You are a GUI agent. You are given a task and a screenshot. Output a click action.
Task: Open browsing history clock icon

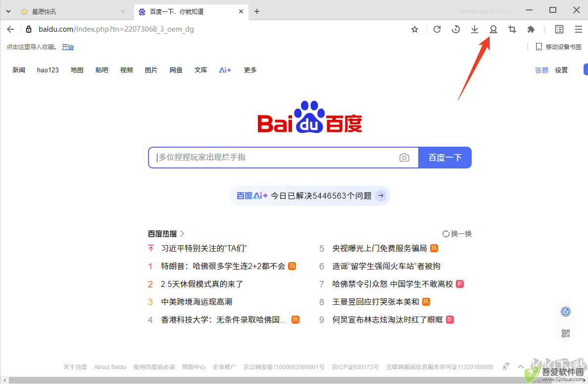[x=456, y=29]
